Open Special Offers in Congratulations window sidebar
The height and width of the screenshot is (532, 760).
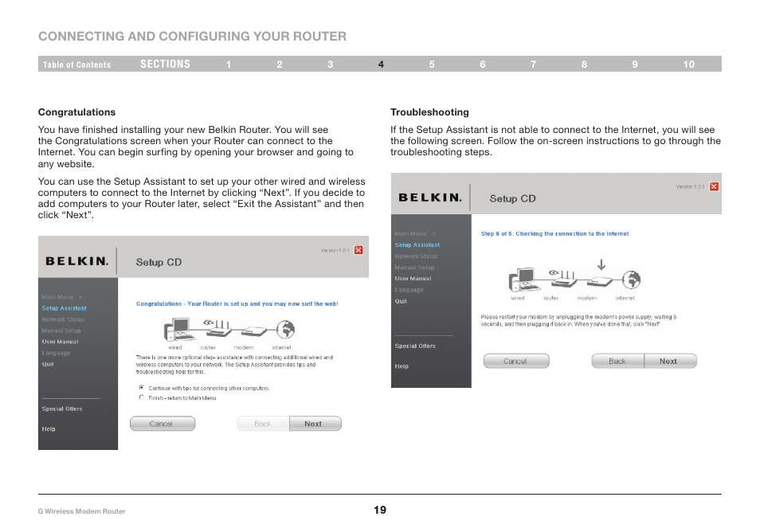pos(62,409)
